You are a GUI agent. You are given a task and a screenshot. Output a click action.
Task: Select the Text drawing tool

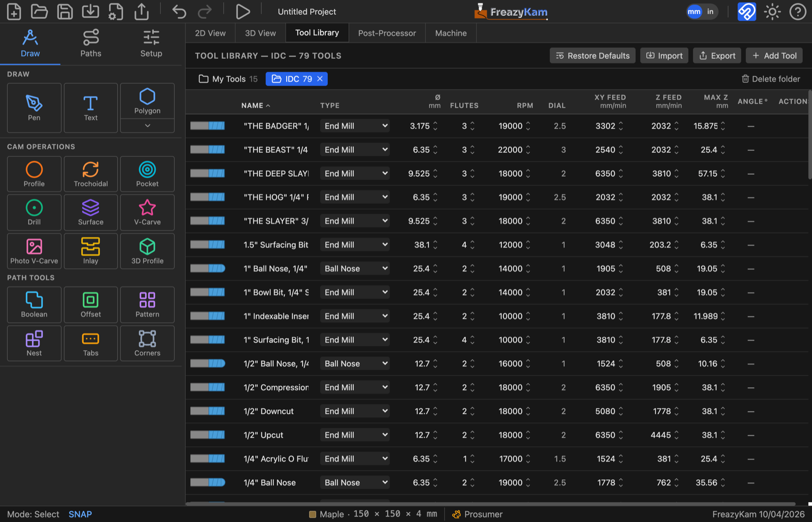coord(91,108)
